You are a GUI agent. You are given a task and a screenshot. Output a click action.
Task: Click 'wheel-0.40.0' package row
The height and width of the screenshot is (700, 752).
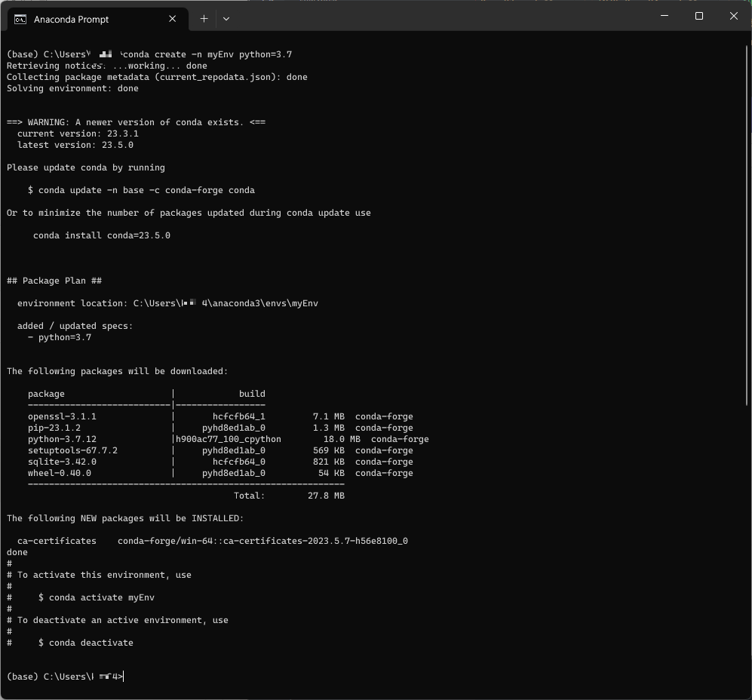pyautogui.click(x=220, y=473)
